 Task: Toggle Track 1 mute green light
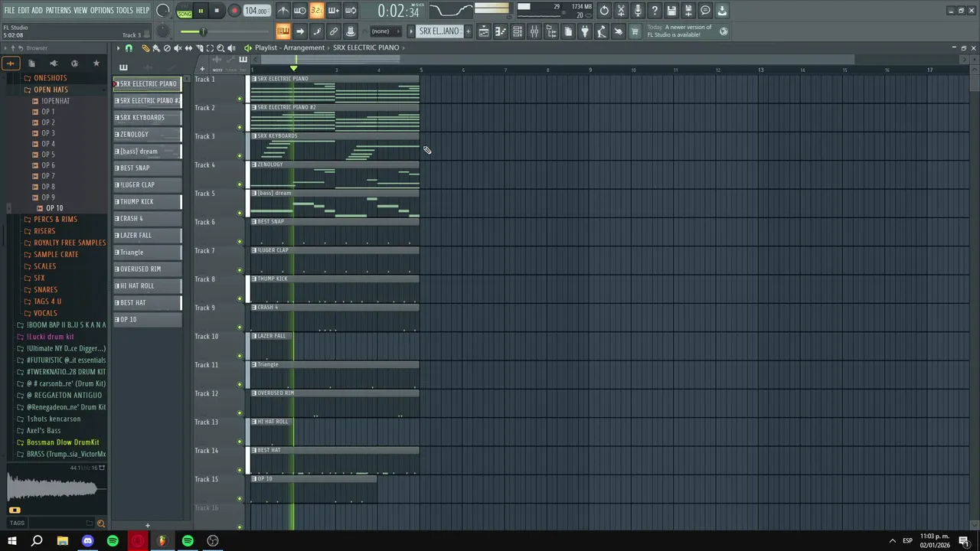(240, 99)
